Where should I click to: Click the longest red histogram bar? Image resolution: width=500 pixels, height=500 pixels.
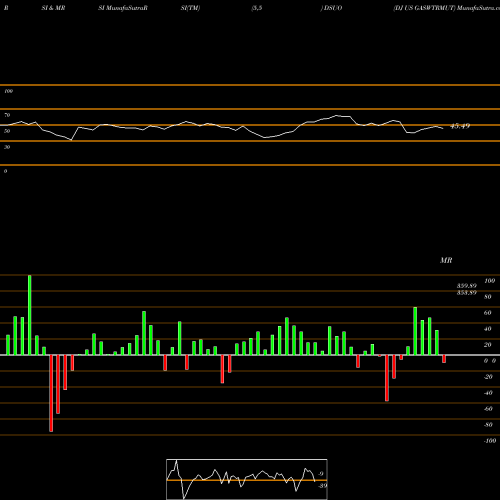tap(51, 393)
